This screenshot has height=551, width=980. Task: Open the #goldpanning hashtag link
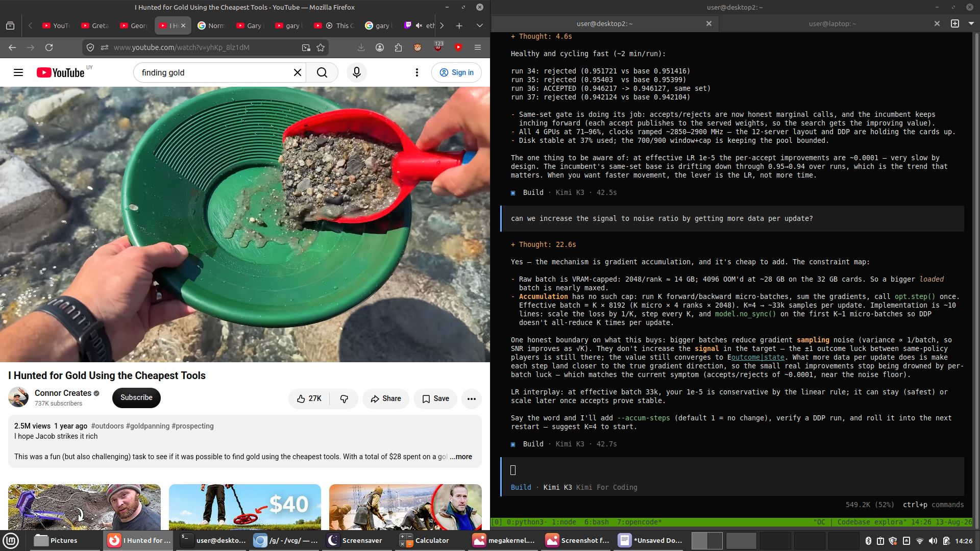click(x=148, y=426)
